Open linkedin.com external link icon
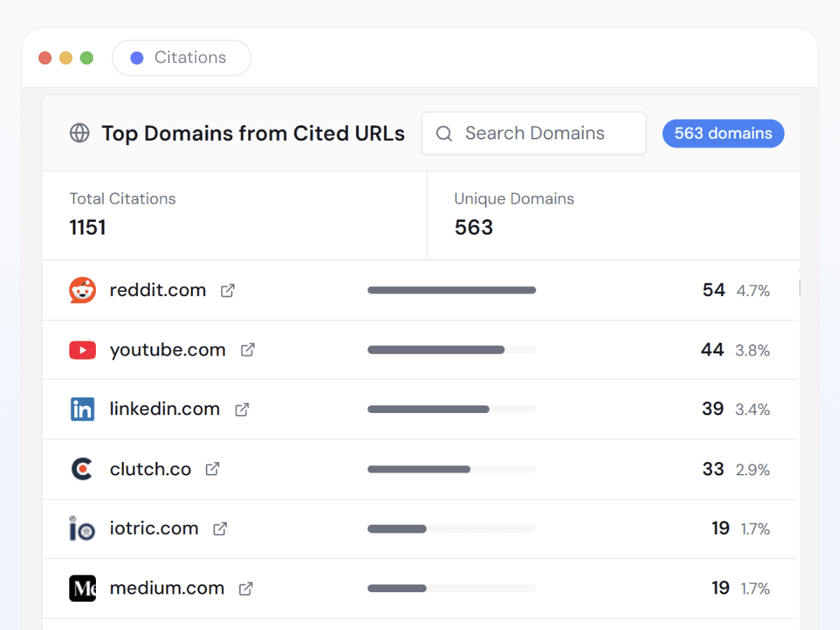 tap(242, 409)
